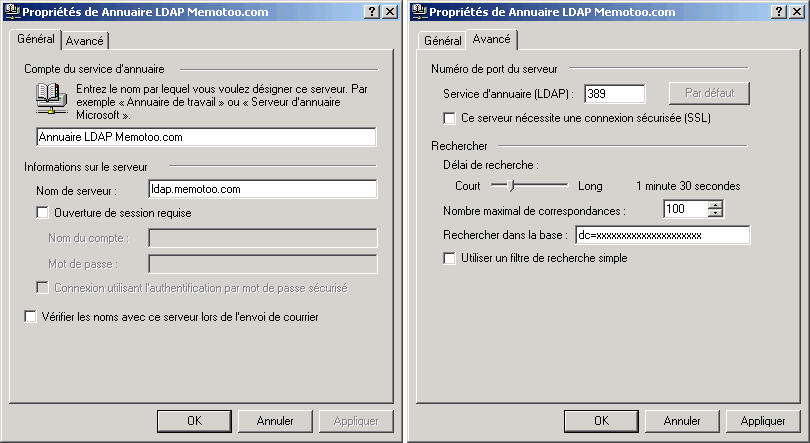Click the help question mark in right dialog

(778, 12)
